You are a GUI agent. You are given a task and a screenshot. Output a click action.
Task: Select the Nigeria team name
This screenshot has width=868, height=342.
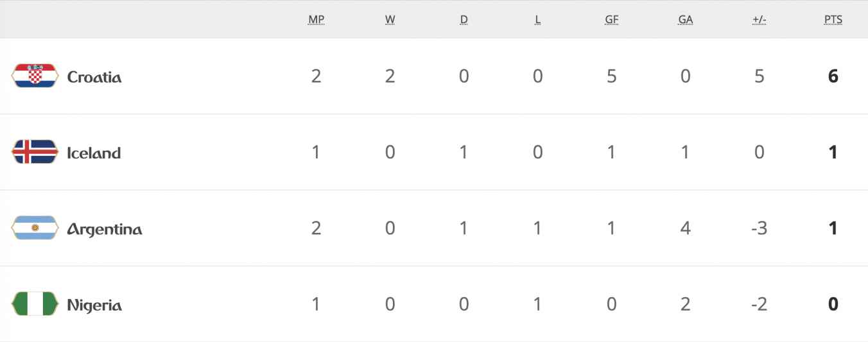pos(94,305)
